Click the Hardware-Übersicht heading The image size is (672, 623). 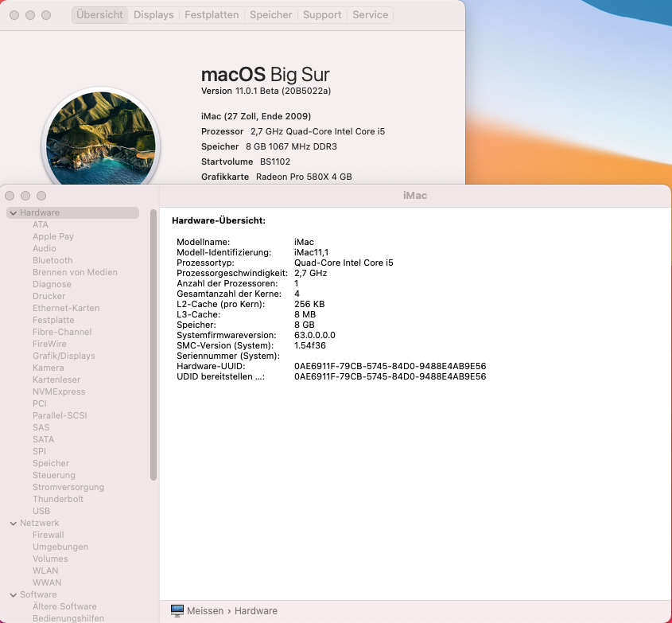coord(219,221)
